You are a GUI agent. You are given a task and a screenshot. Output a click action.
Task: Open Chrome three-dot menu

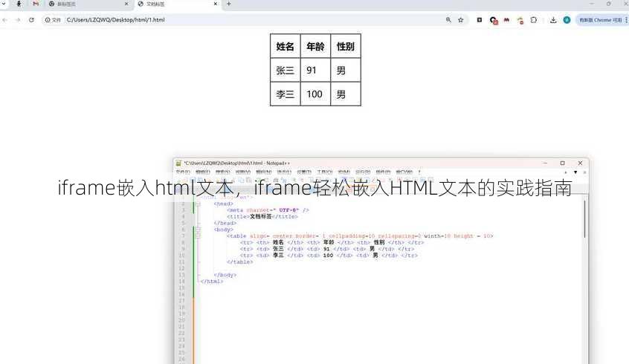626,19
